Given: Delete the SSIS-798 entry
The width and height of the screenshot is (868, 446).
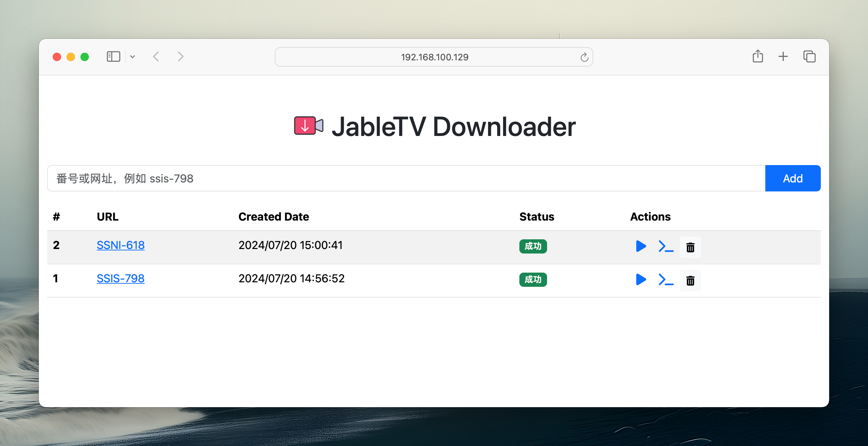Looking at the screenshot, I should pyautogui.click(x=690, y=280).
